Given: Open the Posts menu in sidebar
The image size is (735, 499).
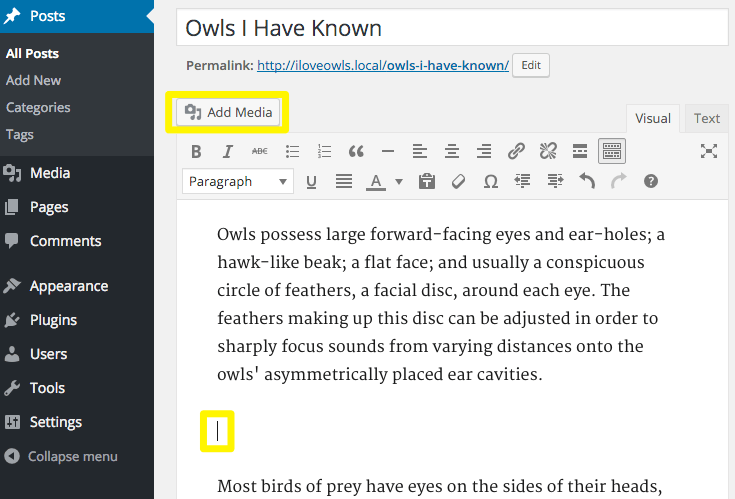Looking at the screenshot, I should point(77,16).
